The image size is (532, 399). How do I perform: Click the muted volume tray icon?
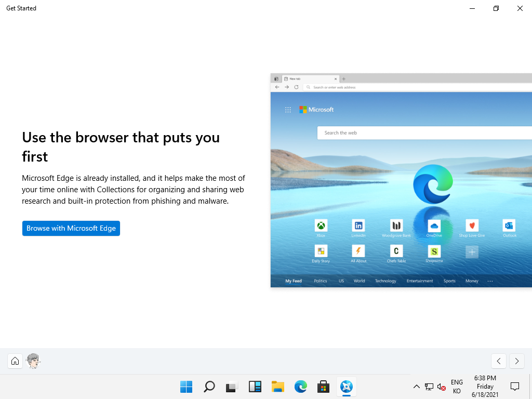[441, 387]
